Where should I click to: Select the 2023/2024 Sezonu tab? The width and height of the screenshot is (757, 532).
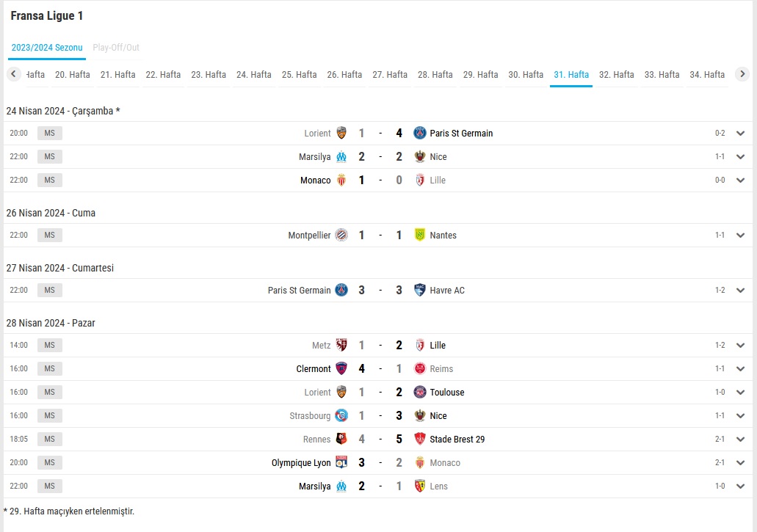coord(47,47)
